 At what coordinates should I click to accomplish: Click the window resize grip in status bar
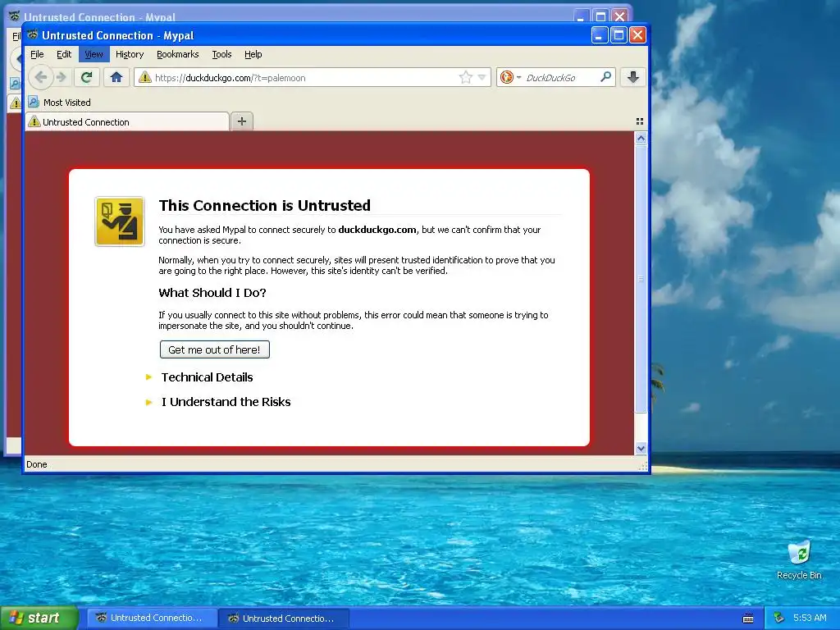[x=642, y=466]
